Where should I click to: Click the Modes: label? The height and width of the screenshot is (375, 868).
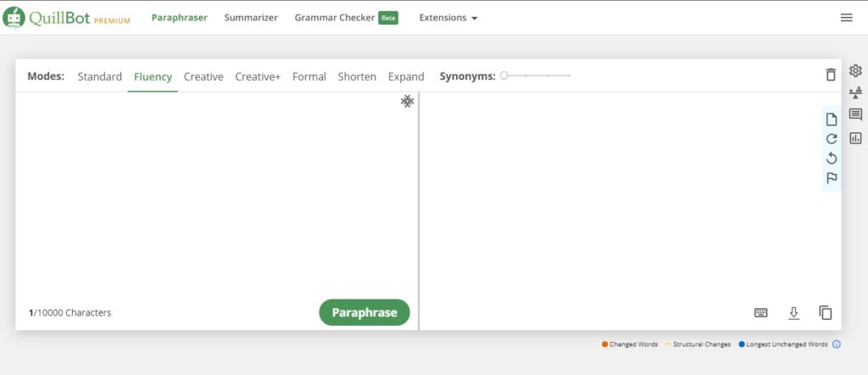pyautogui.click(x=46, y=76)
